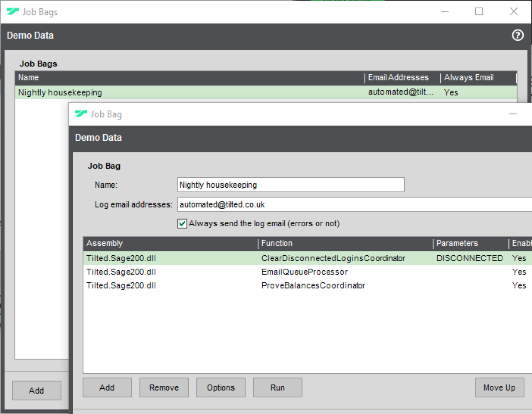Sort by Name column header in Job Bags
This screenshot has height=414, width=532.
[x=190, y=78]
